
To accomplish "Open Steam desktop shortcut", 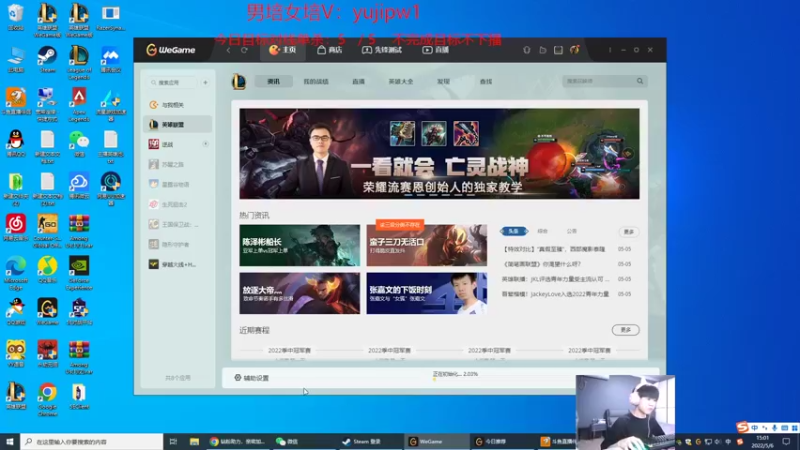I will coord(47,60).
